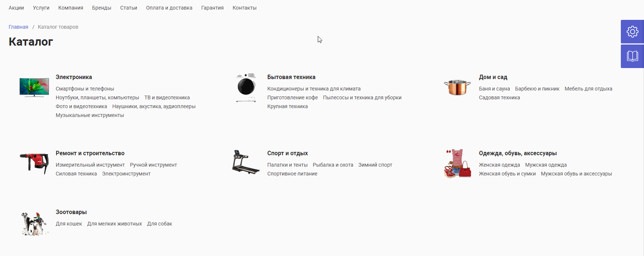Viewport: 644px width, 256px height.
Task: Click the pets Зоотовары image
Action: point(35,224)
